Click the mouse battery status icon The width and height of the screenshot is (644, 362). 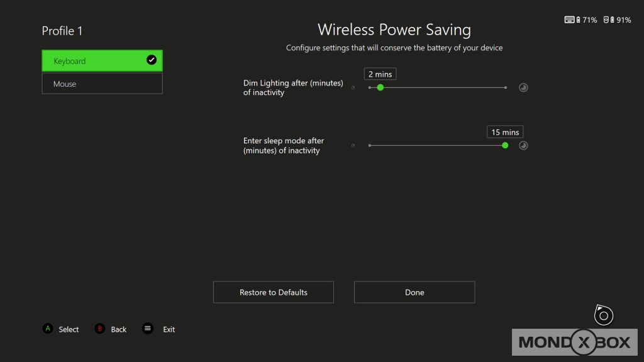pyautogui.click(x=608, y=20)
